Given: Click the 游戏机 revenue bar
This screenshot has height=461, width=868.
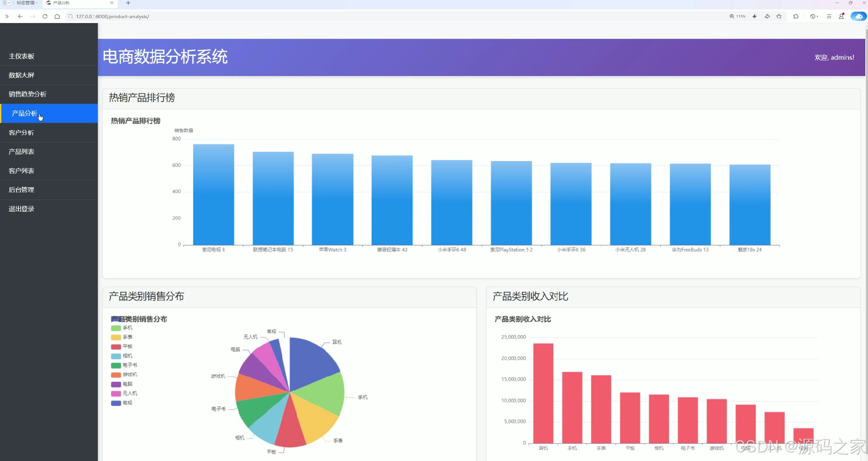Looking at the screenshot, I should click(x=716, y=421).
